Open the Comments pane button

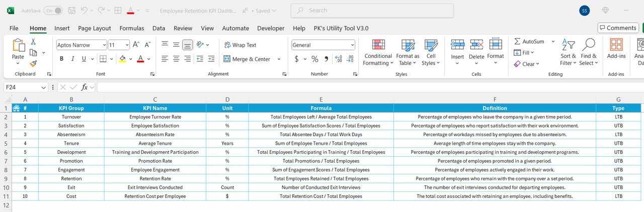click(618, 28)
